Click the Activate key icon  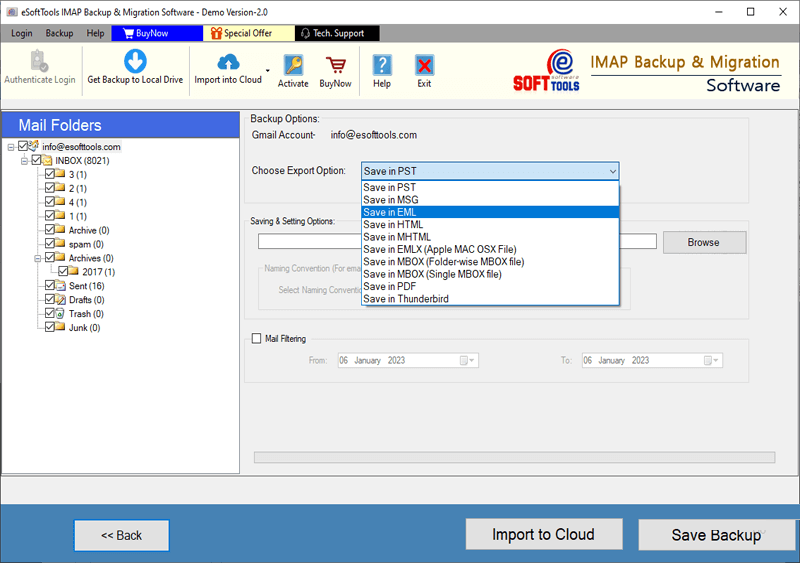pos(293,65)
